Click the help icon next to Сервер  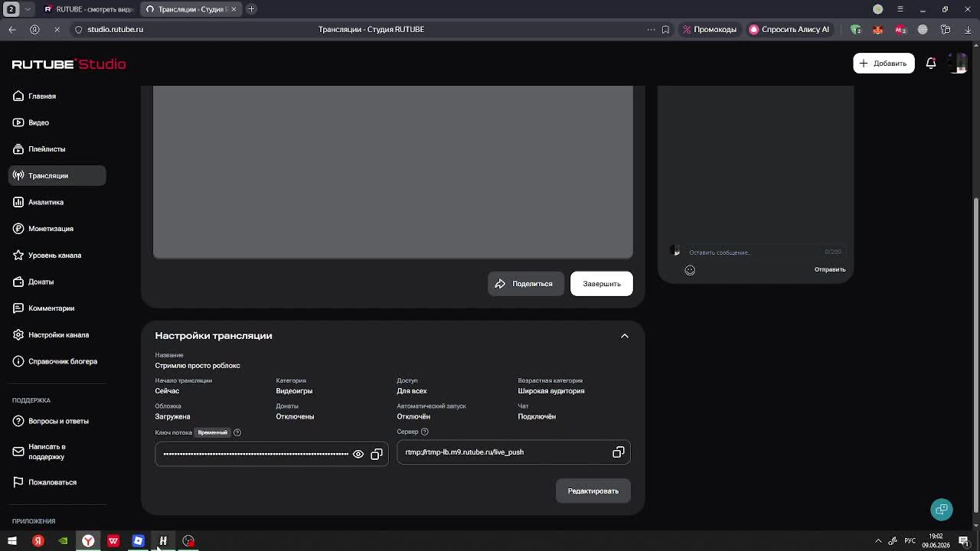click(425, 432)
